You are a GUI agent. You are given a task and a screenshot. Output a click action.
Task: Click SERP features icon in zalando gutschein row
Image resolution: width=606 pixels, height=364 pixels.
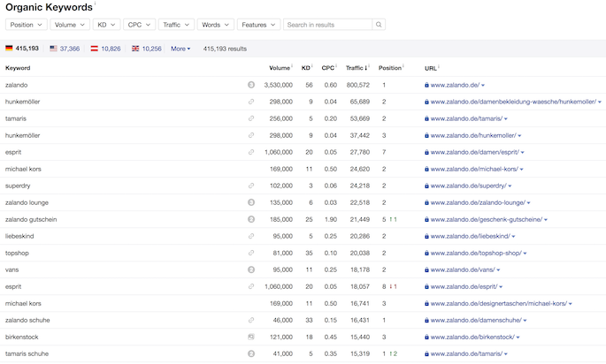point(251,219)
